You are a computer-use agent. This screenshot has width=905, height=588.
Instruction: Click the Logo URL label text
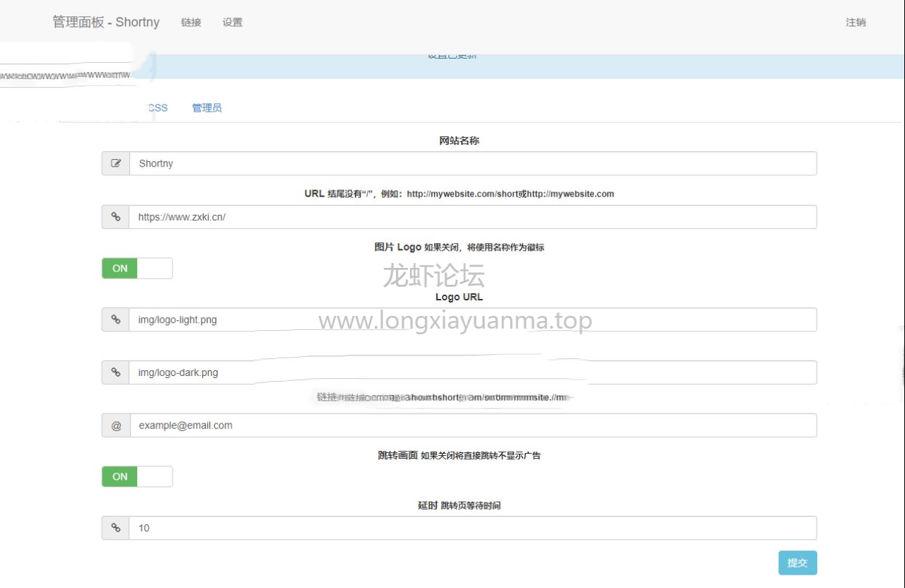(460, 297)
